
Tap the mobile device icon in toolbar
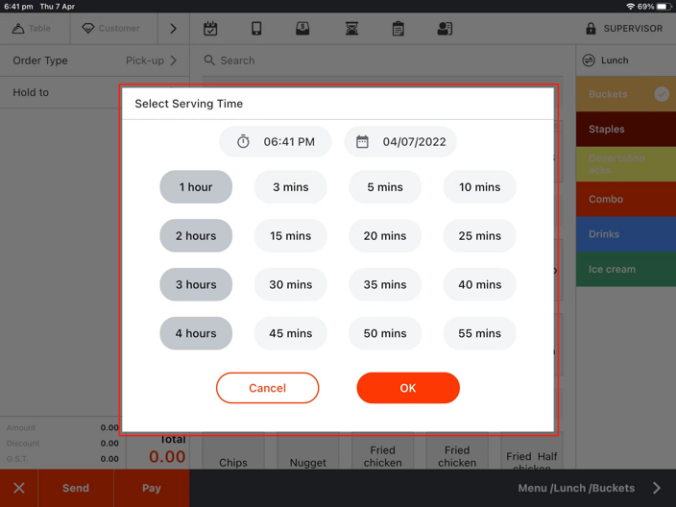pyautogui.click(x=257, y=29)
